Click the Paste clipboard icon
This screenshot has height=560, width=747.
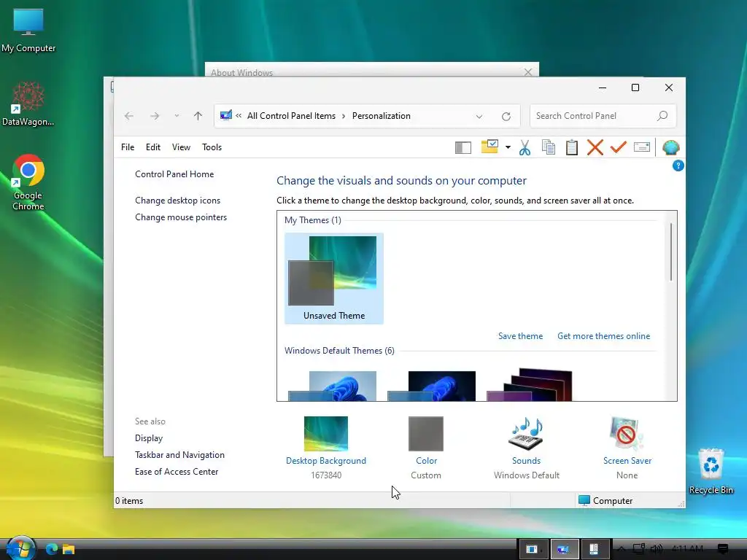point(572,147)
